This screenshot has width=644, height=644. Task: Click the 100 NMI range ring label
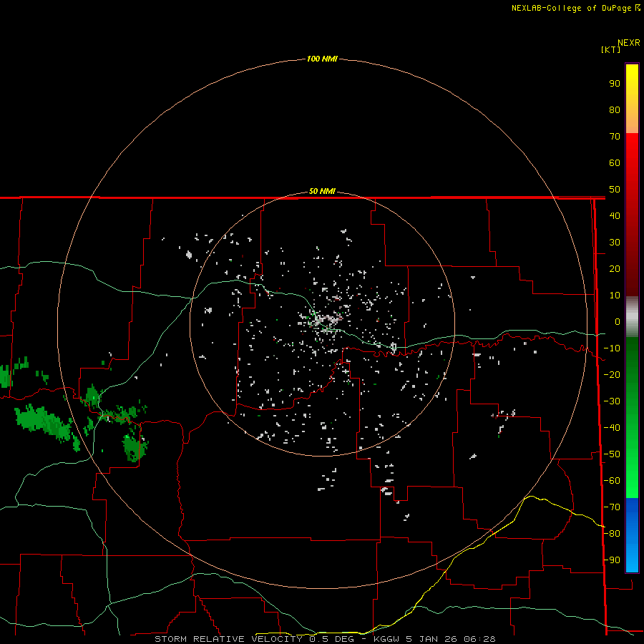tap(322, 59)
